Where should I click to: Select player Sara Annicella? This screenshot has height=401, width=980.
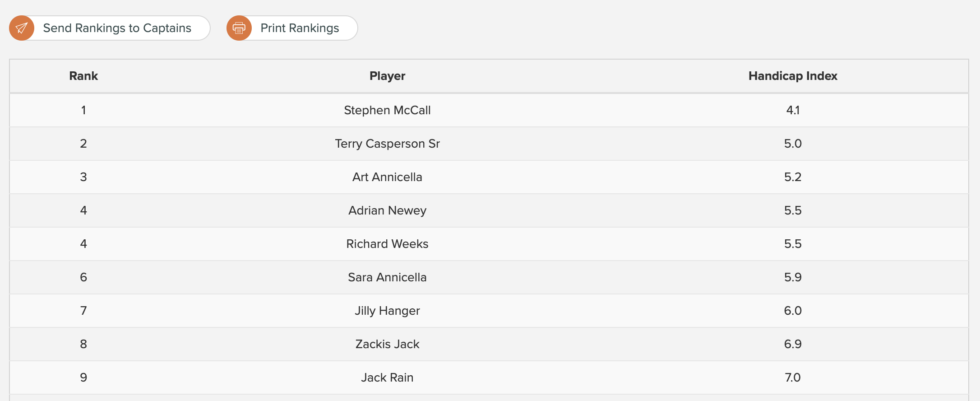point(387,277)
